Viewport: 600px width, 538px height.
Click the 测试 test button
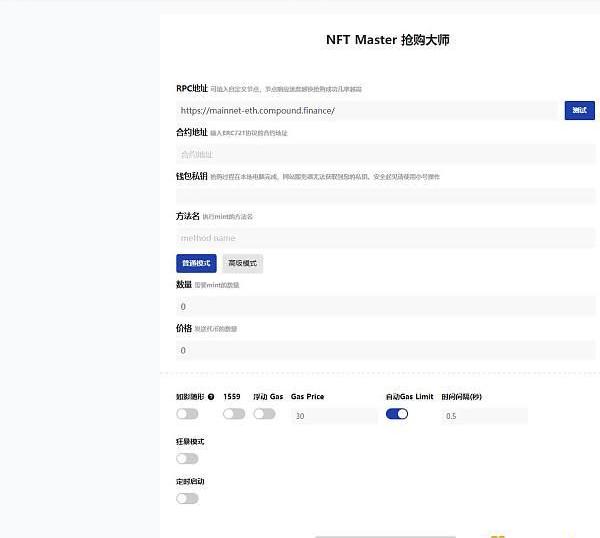point(579,110)
